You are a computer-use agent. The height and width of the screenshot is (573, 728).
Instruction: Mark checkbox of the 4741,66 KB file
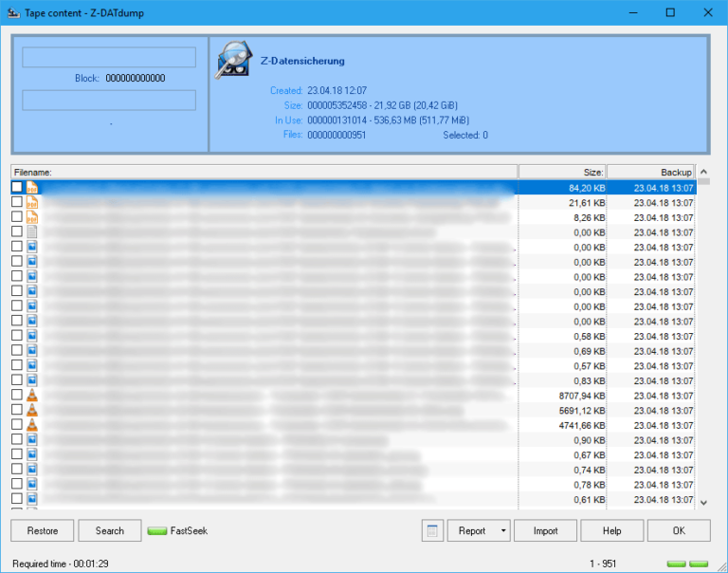[17, 425]
